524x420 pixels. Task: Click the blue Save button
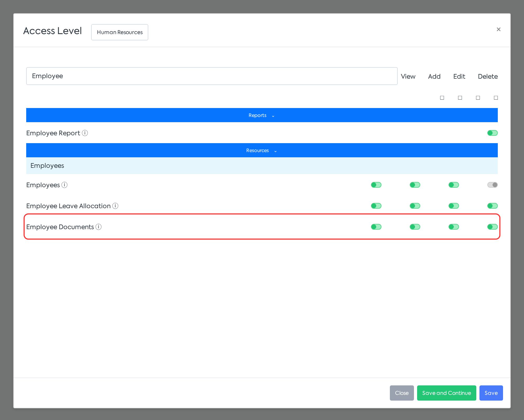tap(491, 393)
